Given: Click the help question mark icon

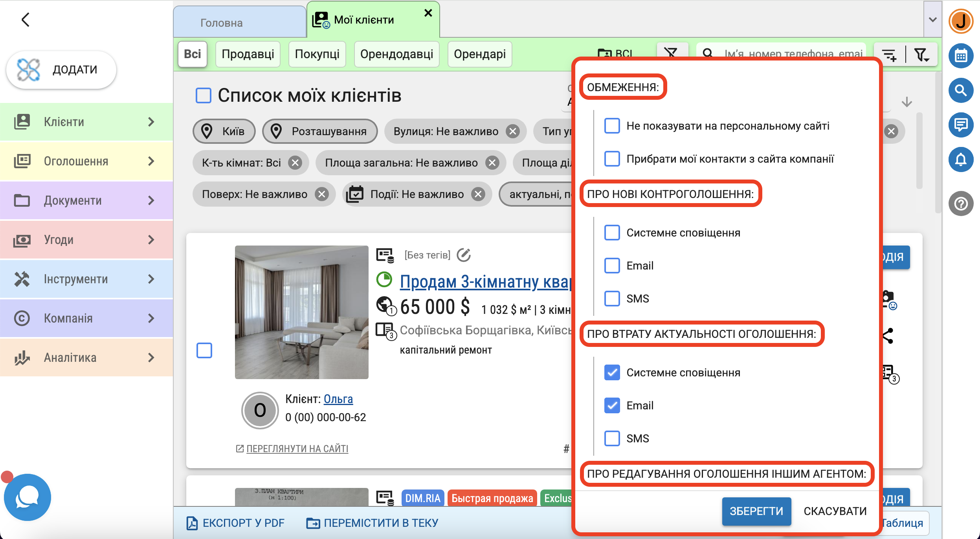Looking at the screenshot, I should pos(960,203).
